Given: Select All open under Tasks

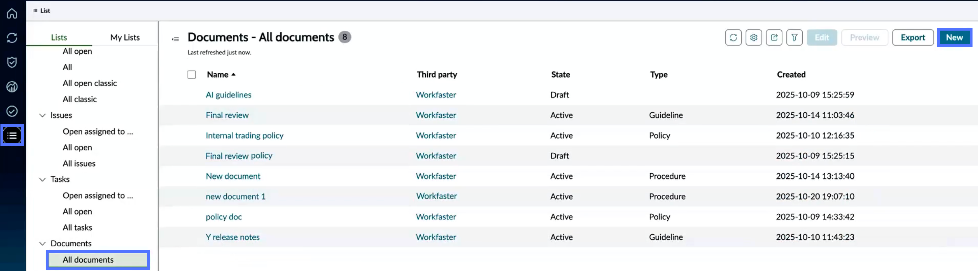Looking at the screenshot, I should click(78, 212).
